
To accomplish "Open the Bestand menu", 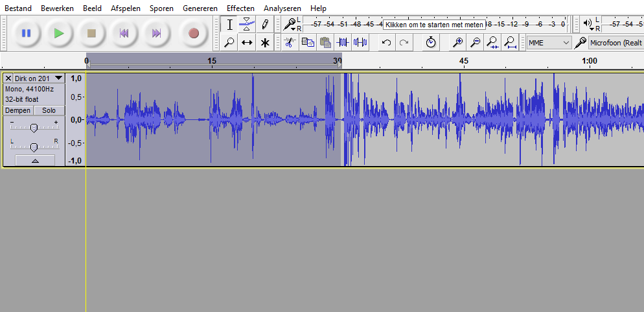I will [18, 8].
